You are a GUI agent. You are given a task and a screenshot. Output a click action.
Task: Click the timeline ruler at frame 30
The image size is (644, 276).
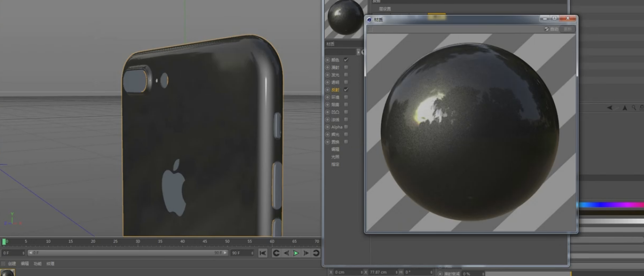click(x=138, y=242)
